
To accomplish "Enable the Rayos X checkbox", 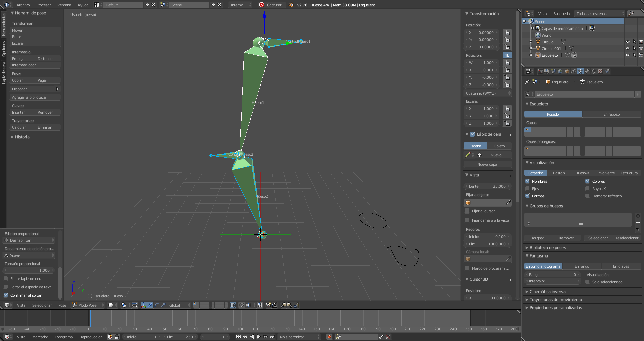I will pyautogui.click(x=588, y=189).
